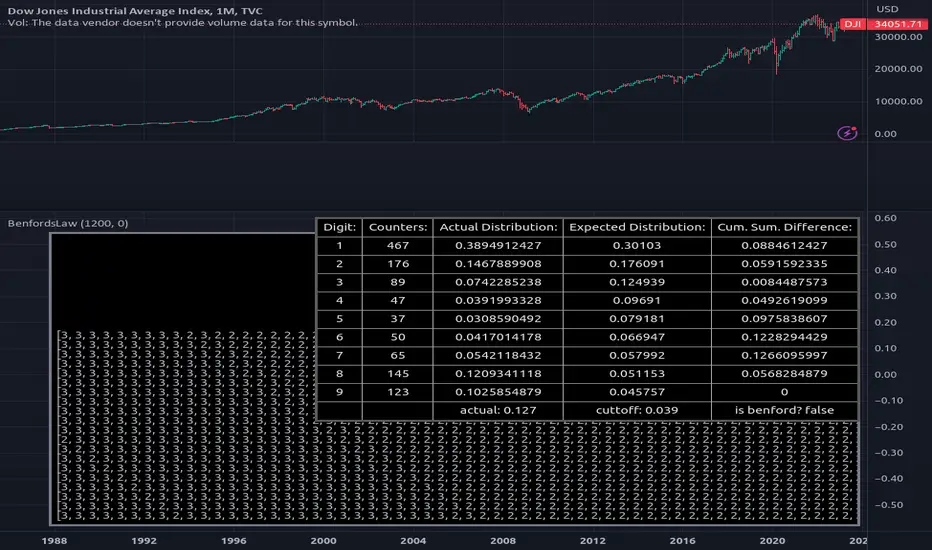Click expected distribution value 0.124939
932x550 pixels.
[x=637, y=282]
